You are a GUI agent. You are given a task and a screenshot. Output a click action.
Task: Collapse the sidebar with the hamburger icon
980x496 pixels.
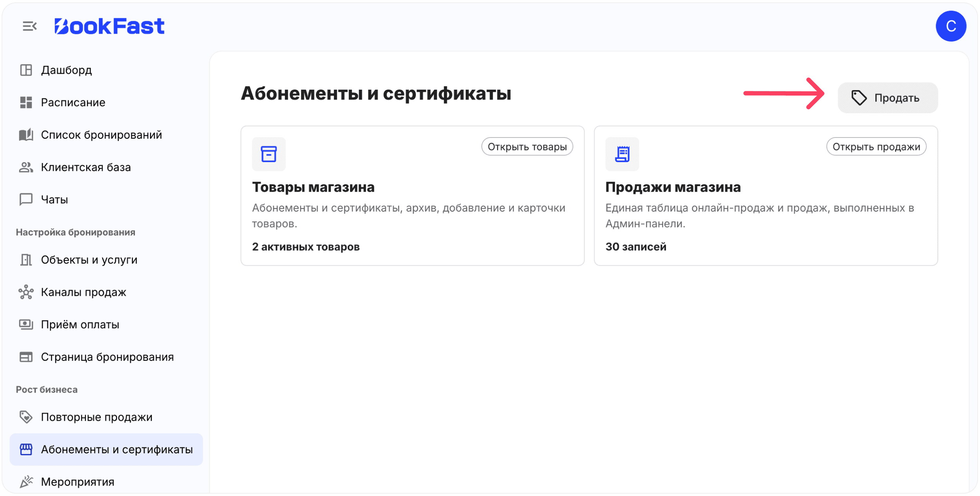point(30,26)
